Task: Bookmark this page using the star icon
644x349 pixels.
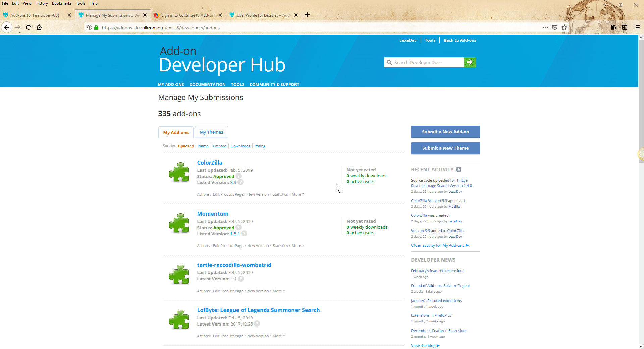Action: tap(564, 27)
